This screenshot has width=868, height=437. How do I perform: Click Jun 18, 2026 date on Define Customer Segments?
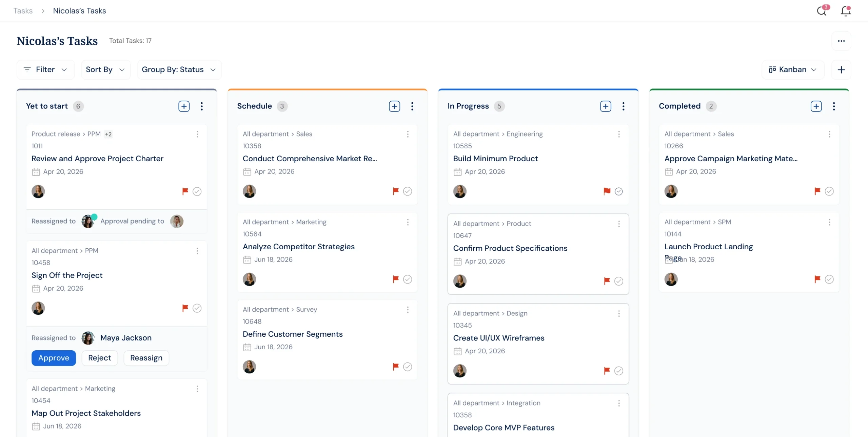(x=273, y=347)
